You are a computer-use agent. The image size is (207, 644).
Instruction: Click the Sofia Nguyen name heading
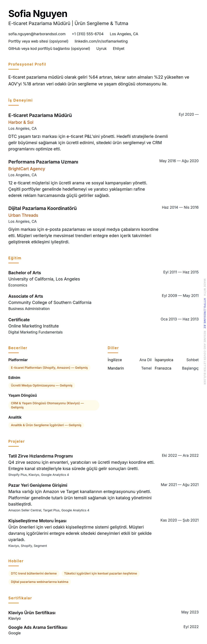click(x=38, y=13)
